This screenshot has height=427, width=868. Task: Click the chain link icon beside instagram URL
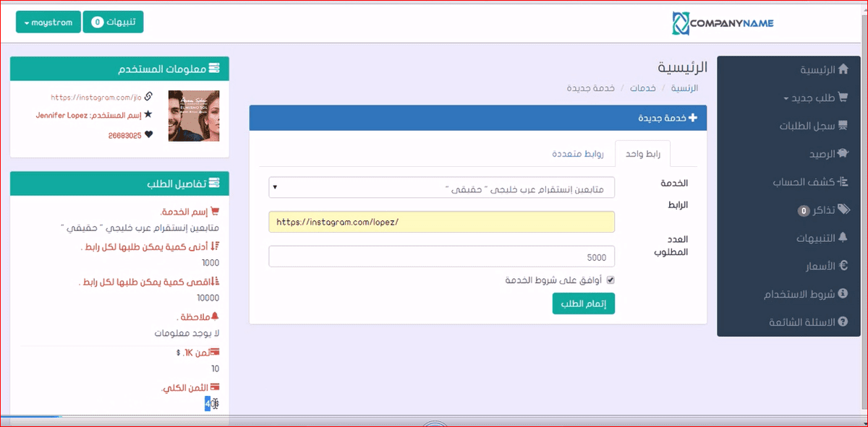click(x=148, y=96)
